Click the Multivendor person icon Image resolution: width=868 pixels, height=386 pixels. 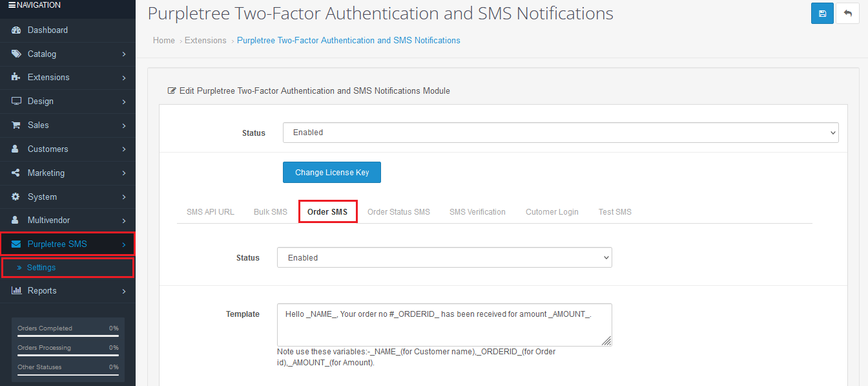tap(15, 220)
